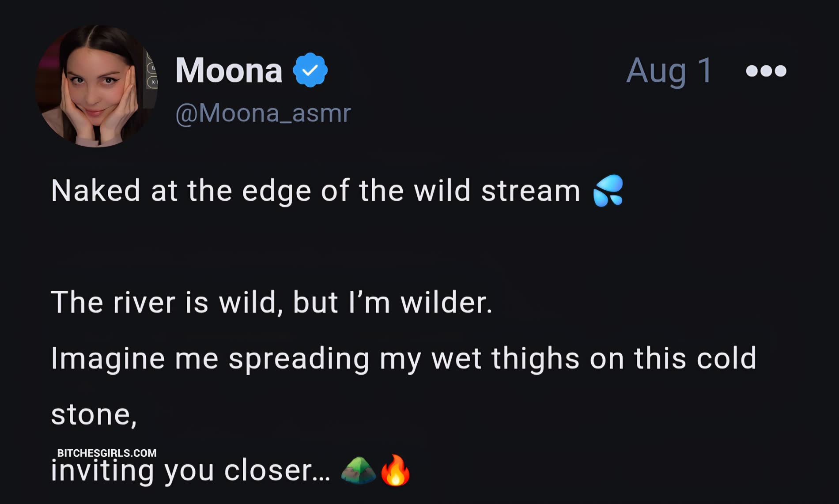Click the word "wilder." in the post
The image size is (839, 504).
(446, 303)
